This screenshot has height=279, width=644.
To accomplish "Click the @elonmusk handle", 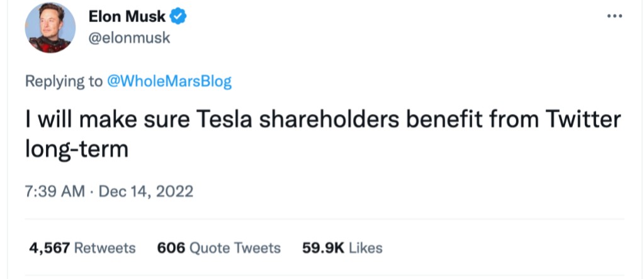I will coord(129,38).
